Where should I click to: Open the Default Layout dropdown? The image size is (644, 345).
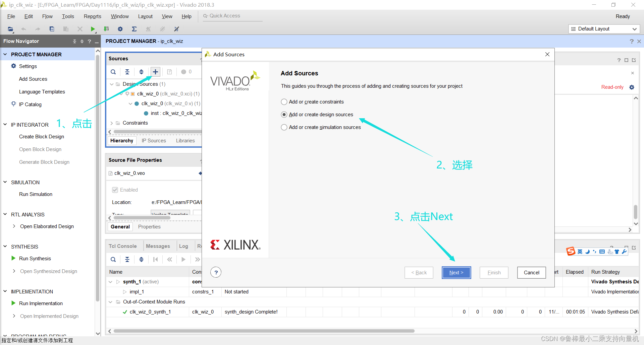coord(604,29)
